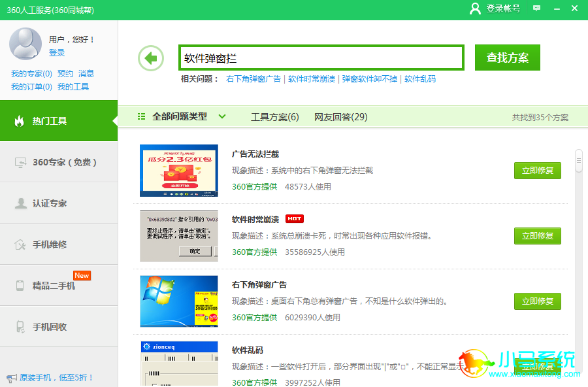Click 立即修复 for 广告无法拦截
The image size is (588, 387).
538,171
